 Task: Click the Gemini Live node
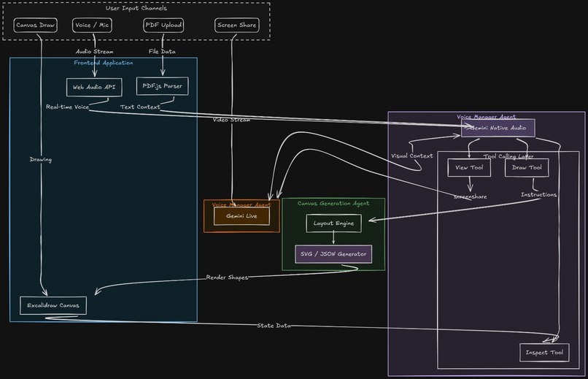[241, 216]
